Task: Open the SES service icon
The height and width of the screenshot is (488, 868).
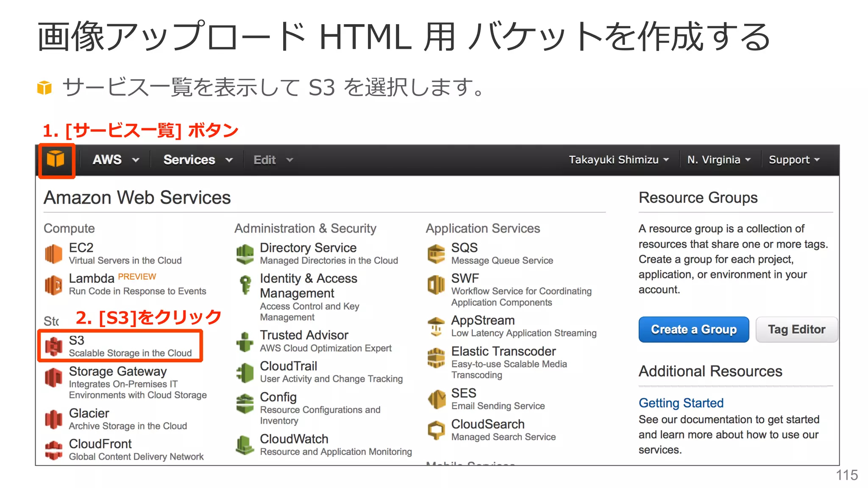Action: coord(437,399)
